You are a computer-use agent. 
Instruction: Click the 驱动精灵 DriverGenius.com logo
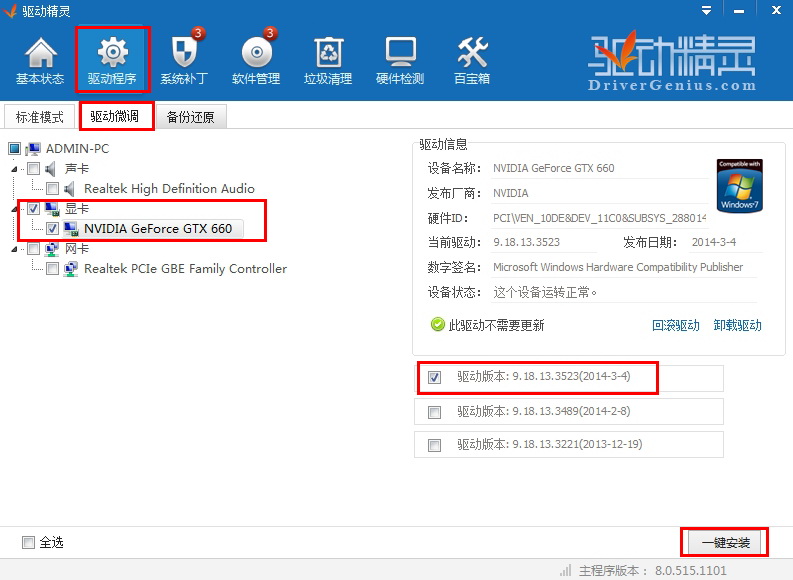pyautogui.click(x=672, y=62)
